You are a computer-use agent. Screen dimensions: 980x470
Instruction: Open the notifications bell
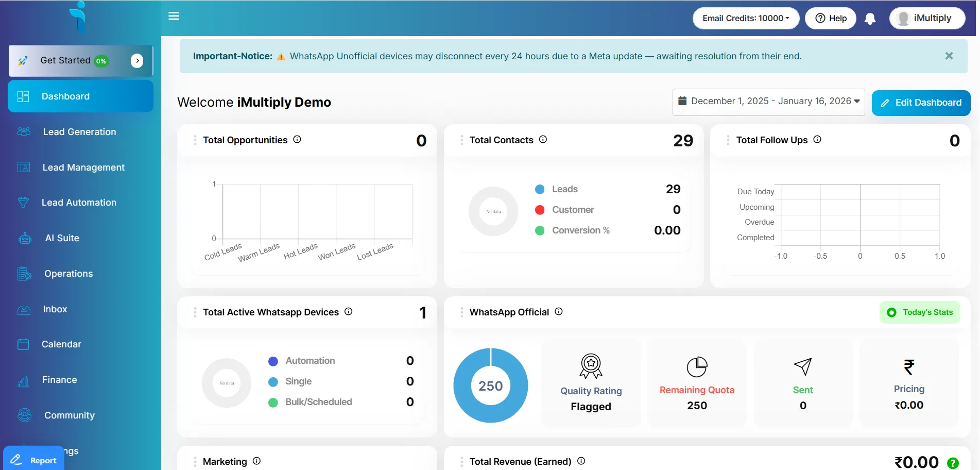click(x=870, y=19)
